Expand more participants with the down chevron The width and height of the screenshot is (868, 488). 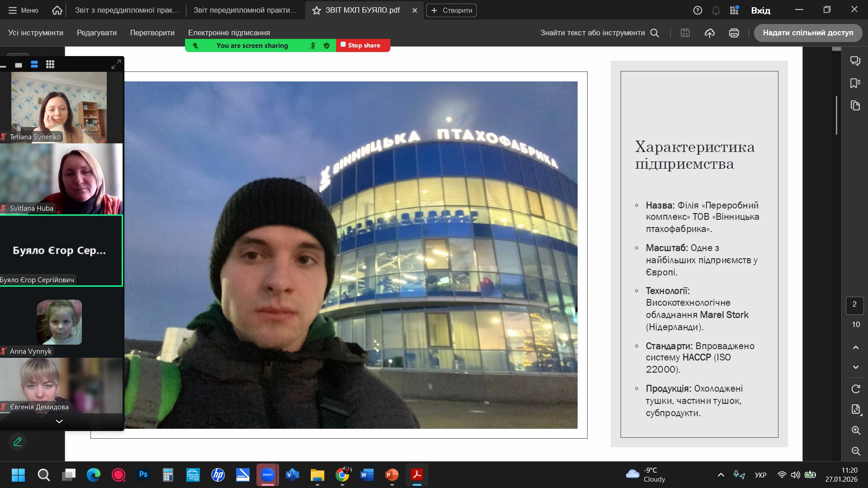[x=59, y=422]
